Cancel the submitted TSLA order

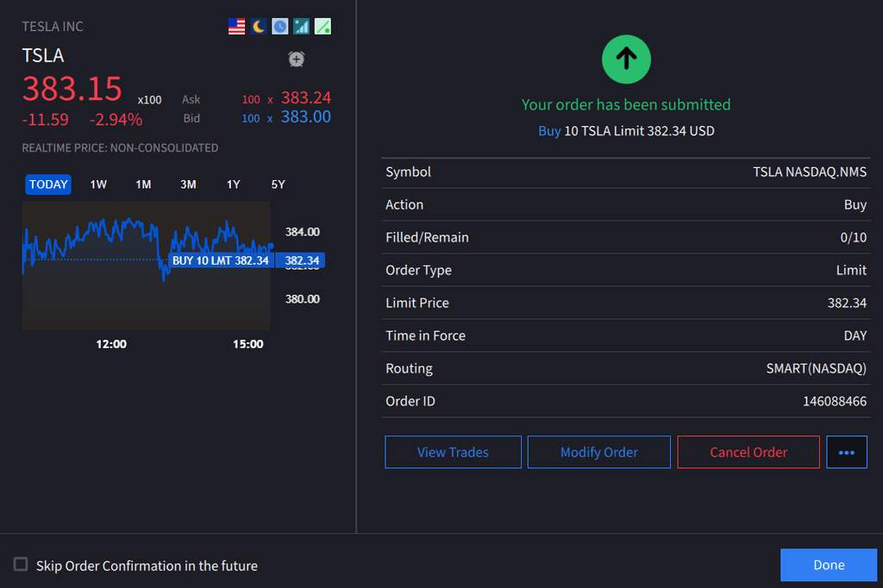(x=748, y=452)
